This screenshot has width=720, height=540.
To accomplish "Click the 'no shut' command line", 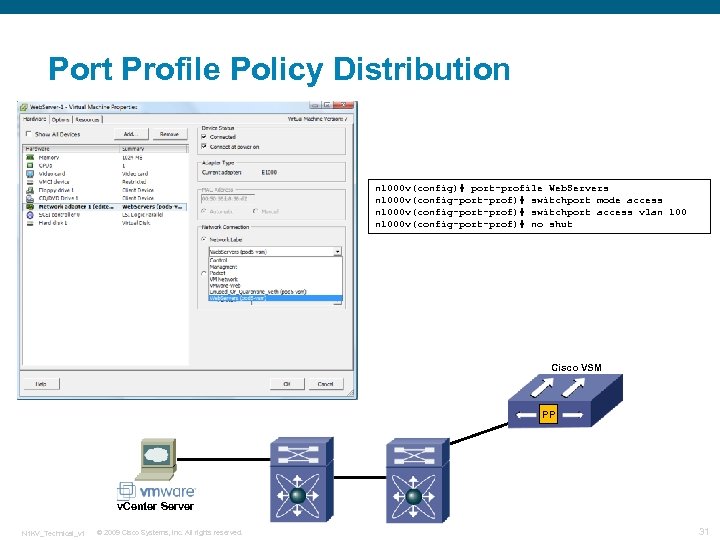I will pyautogui.click(x=473, y=224).
